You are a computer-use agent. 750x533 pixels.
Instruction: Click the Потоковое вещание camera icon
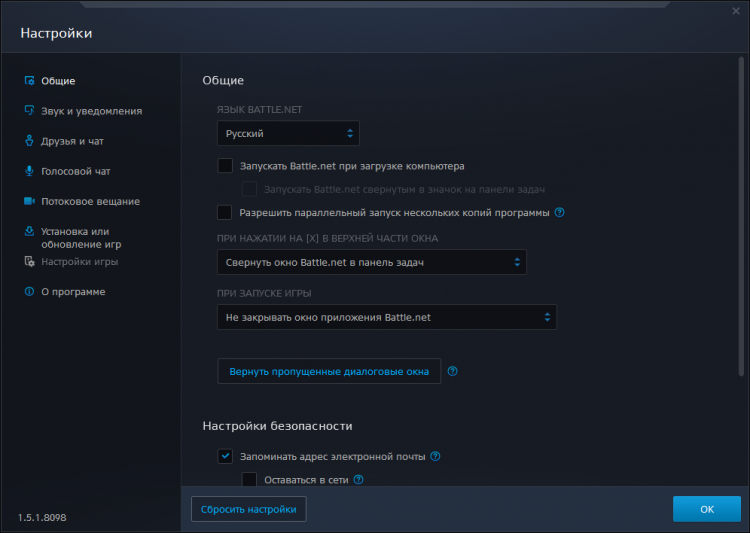point(29,201)
